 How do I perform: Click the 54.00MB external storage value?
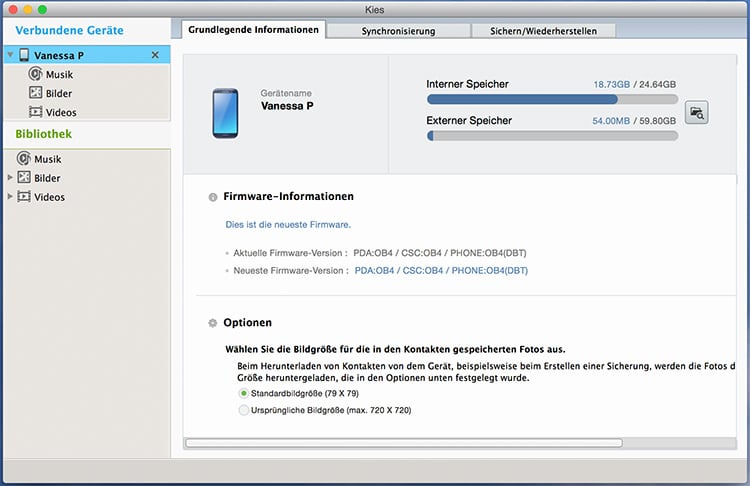611,121
